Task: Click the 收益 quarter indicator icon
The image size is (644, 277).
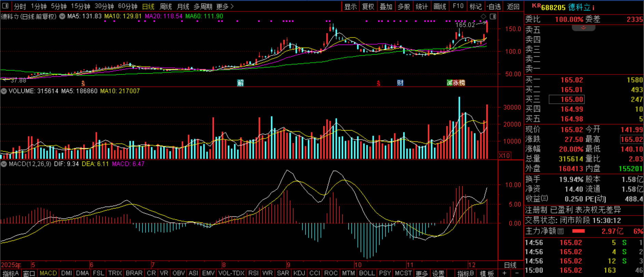Action: pos(545,198)
